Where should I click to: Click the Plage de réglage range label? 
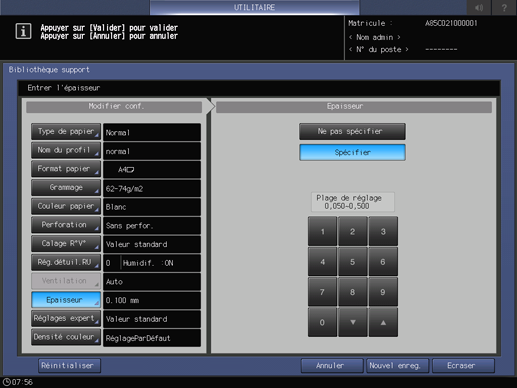tap(353, 202)
